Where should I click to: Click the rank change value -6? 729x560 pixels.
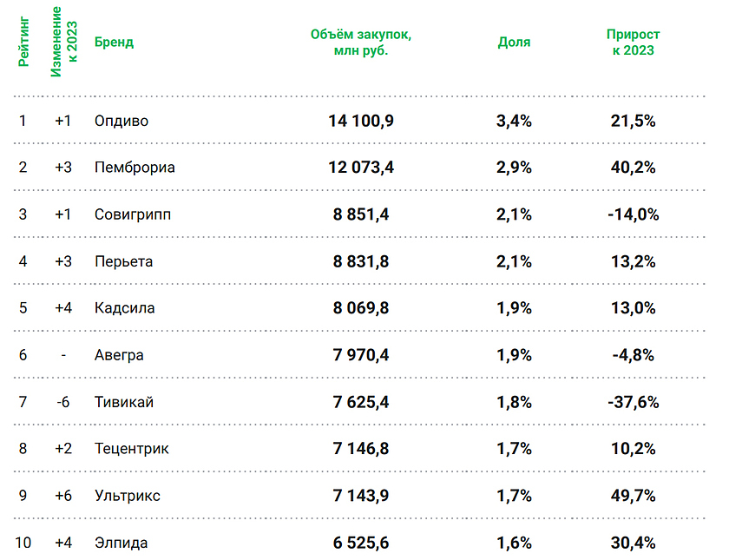pyautogui.click(x=63, y=402)
